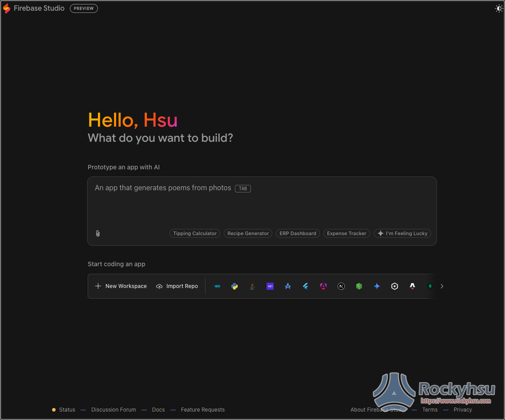Click the TAB hint badge

(243, 189)
